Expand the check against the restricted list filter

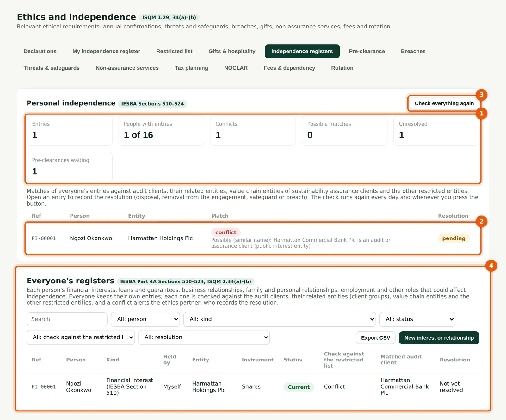81,337
